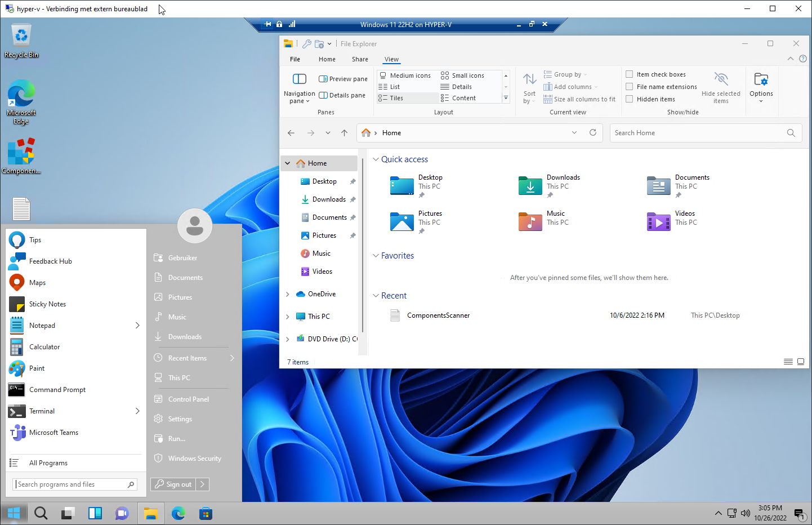The image size is (812, 525).
Task: Open the Downloads folder tile
Action: point(550,186)
